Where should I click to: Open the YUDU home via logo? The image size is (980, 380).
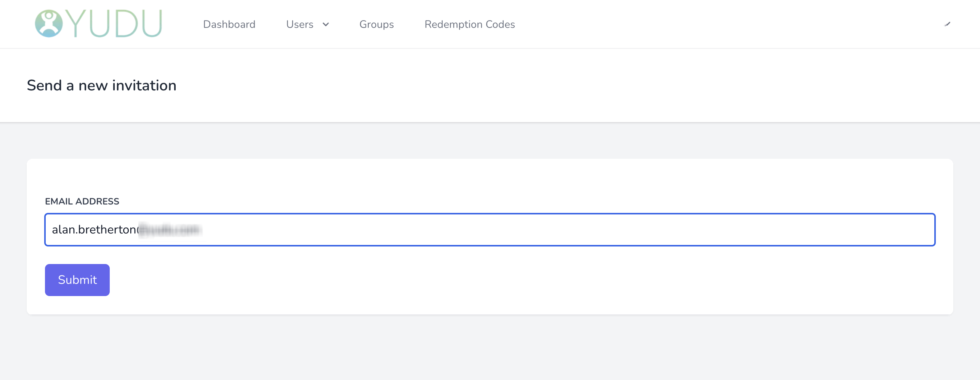tap(97, 23)
